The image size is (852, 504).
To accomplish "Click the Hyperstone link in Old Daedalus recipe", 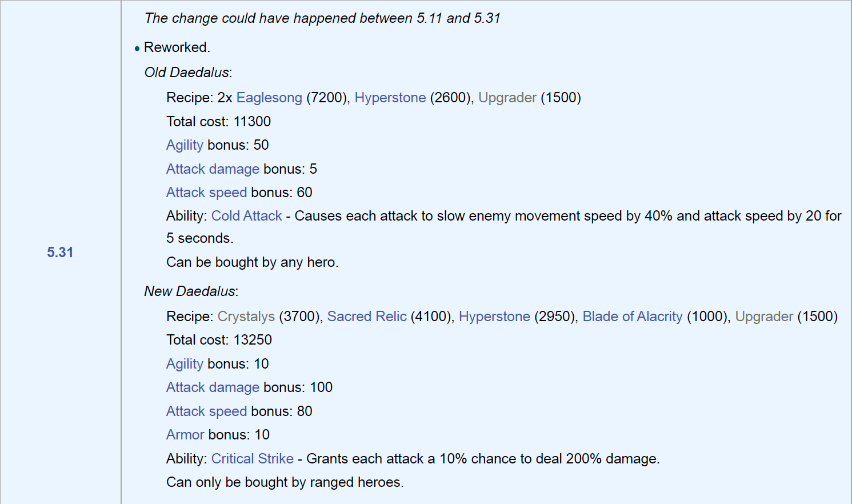I will (390, 98).
